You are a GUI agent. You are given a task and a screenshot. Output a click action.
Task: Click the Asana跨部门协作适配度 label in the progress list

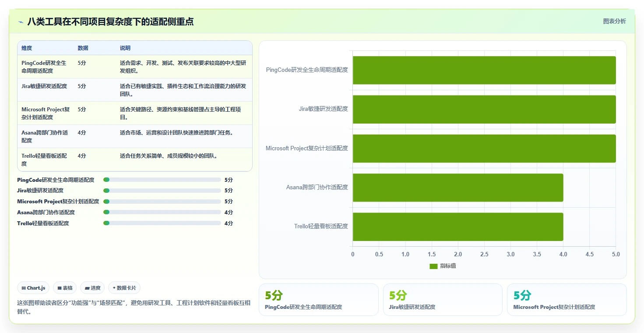[46, 212]
